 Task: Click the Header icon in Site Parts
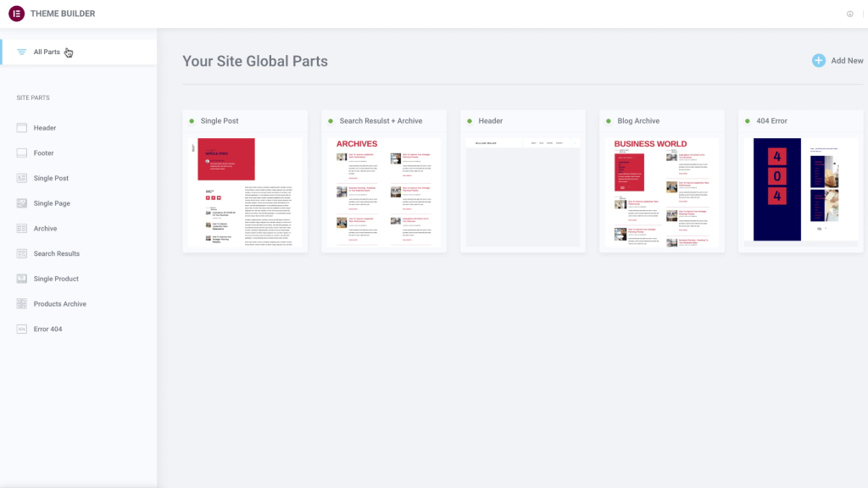pos(22,128)
